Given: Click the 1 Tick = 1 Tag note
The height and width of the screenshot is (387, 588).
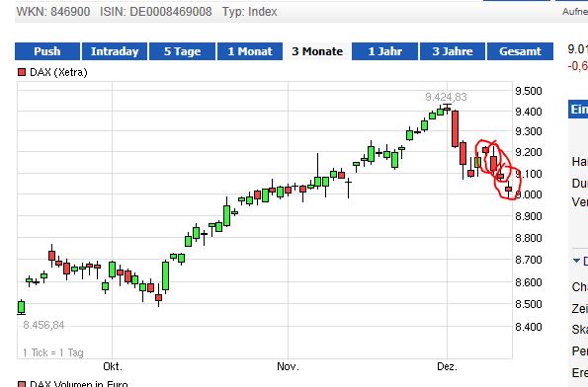Looking at the screenshot, I should (x=53, y=352).
